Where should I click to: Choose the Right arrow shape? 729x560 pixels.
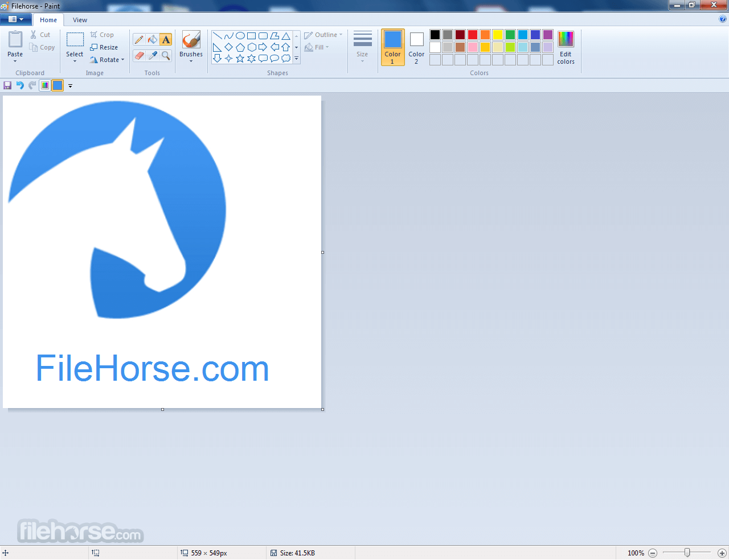[263, 47]
